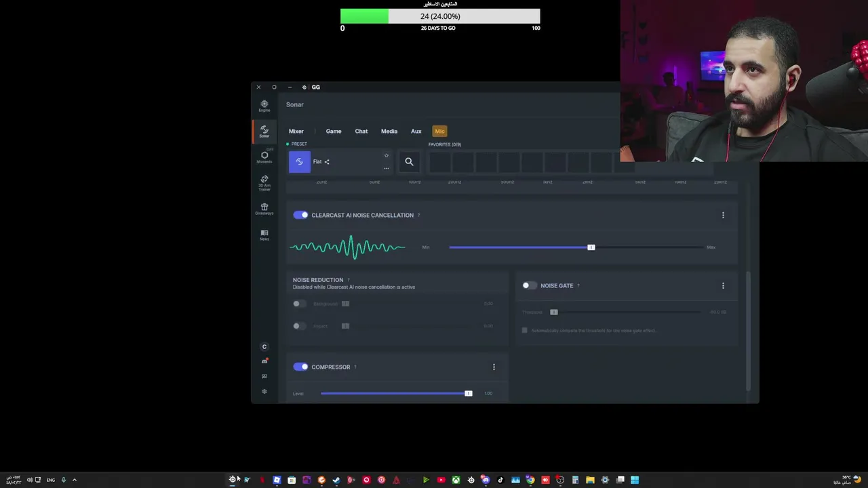Select the Mic tab
This screenshot has width=868, height=488.
pos(440,131)
